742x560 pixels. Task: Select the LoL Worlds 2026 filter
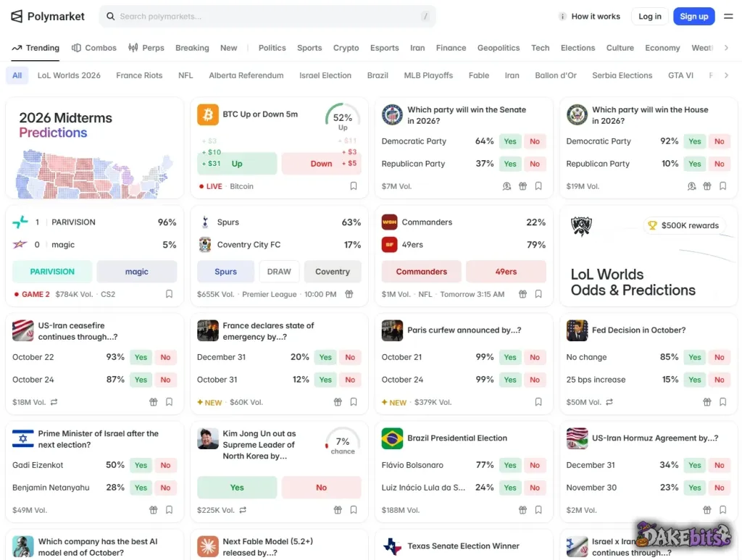pyautogui.click(x=69, y=75)
